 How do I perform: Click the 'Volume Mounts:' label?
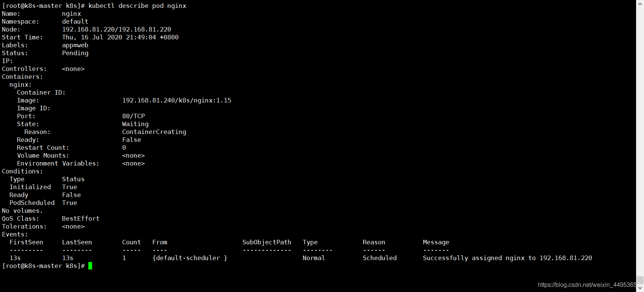click(43, 155)
